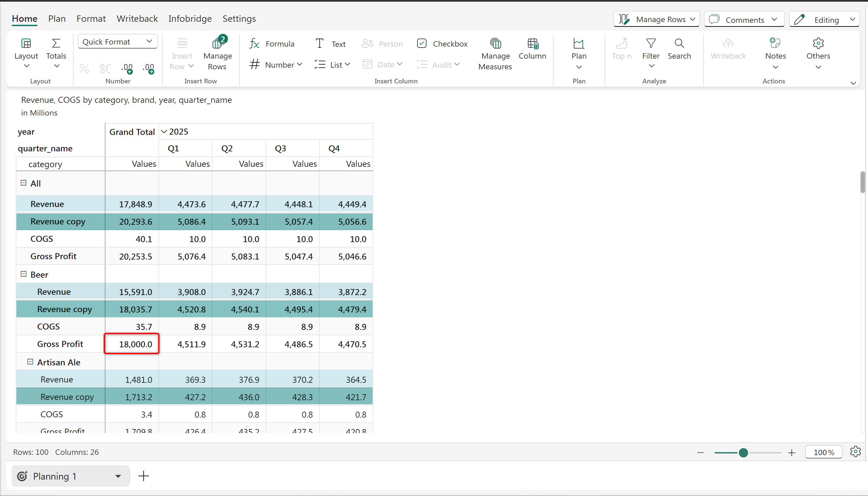Switch to the Writeback tab

tap(137, 19)
